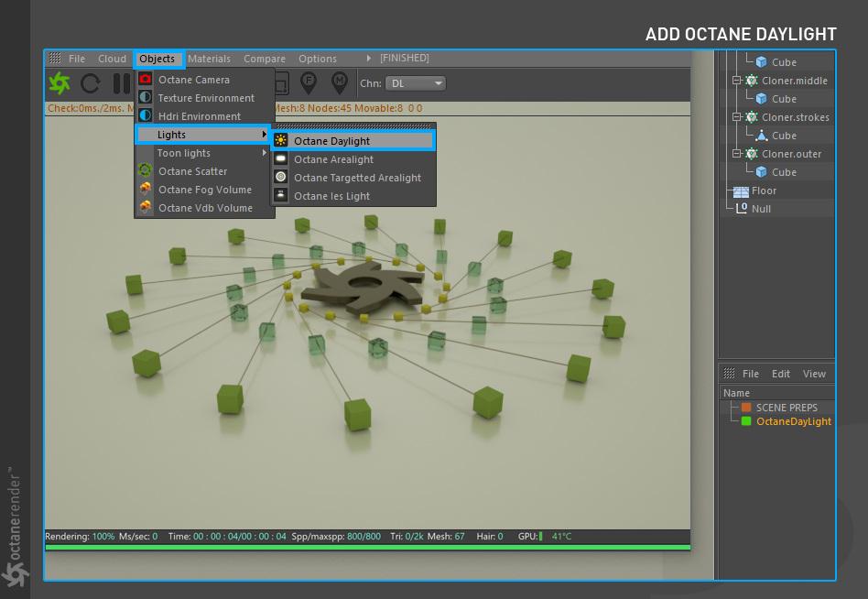Click the restart render circular arrow icon
Image resolution: width=868 pixels, height=599 pixels.
pyautogui.click(x=91, y=83)
